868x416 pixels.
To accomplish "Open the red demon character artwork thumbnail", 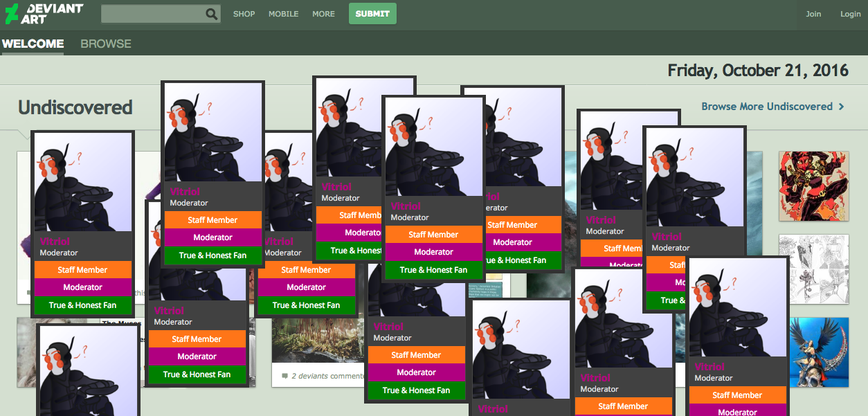I will click(x=813, y=186).
